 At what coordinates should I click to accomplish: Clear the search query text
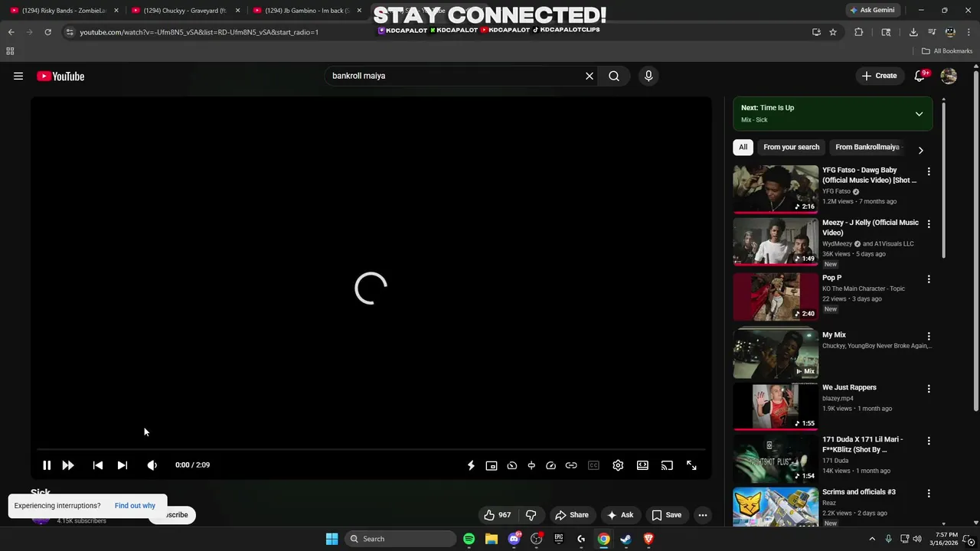point(590,76)
